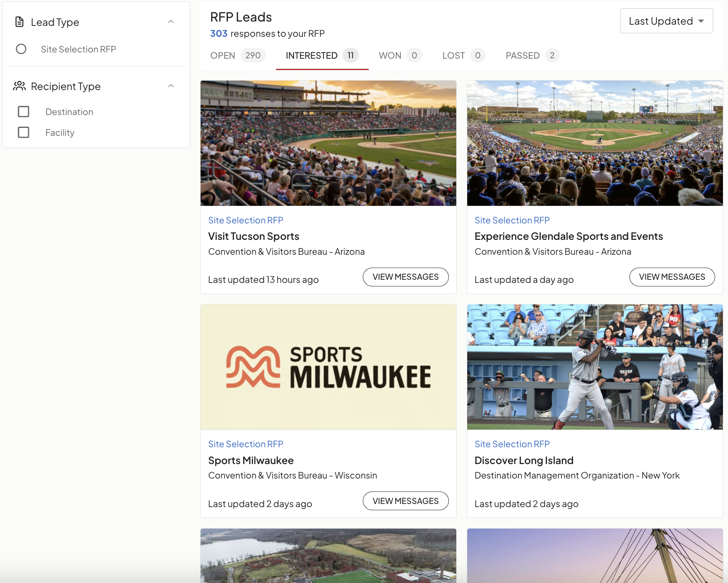This screenshot has height=583, width=728.
Task: View messages for Visit Tucson Sports
Action: [405, 277]
